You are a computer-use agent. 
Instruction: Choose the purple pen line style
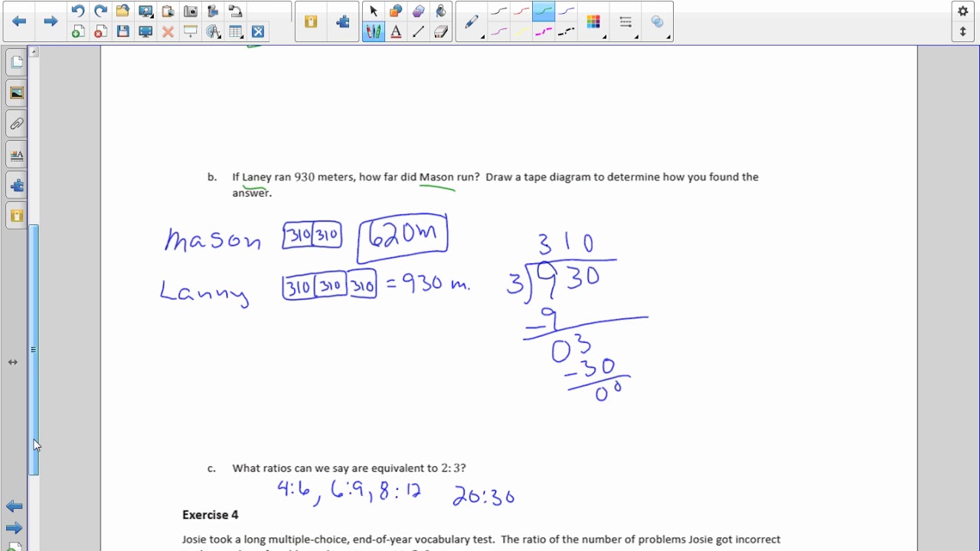[499, 31]
